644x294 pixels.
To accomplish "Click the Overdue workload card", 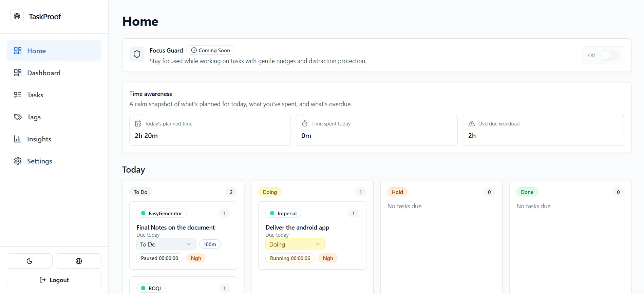I will [543, 130].
